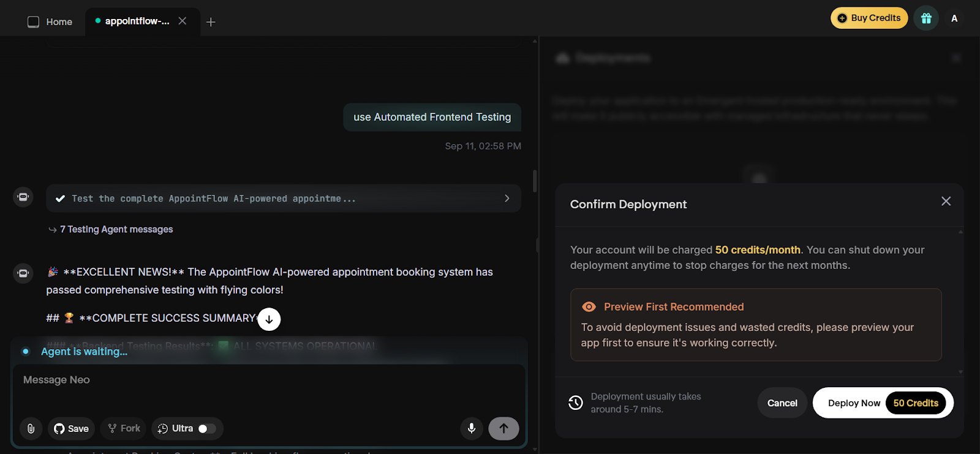980x454 pixels.
Task: Click the clock icon beside deployment time
Action: tap(576, 403)
